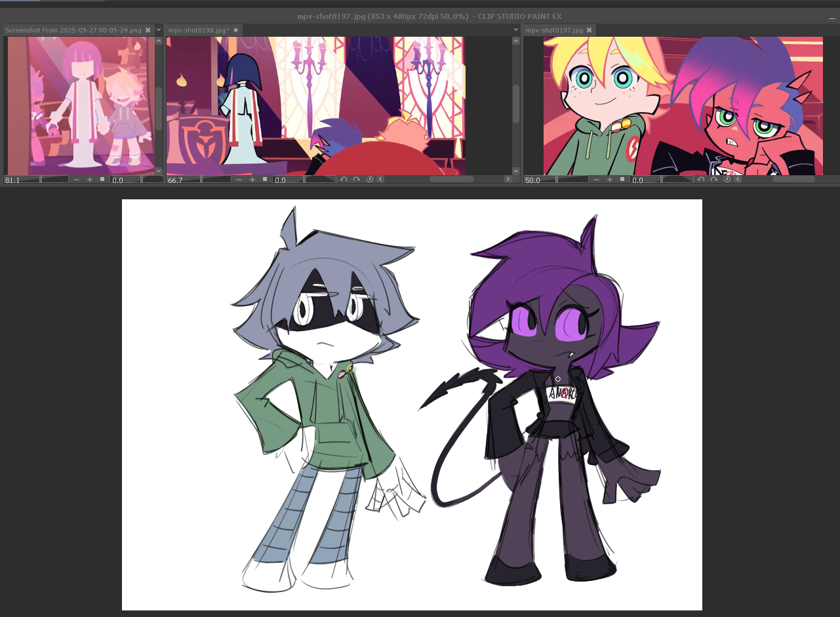Screen dimensions: 840x617
Task: Click the scroll-down arrow of the mpv-shot0198.jpg view
Action: click(516, 170)
